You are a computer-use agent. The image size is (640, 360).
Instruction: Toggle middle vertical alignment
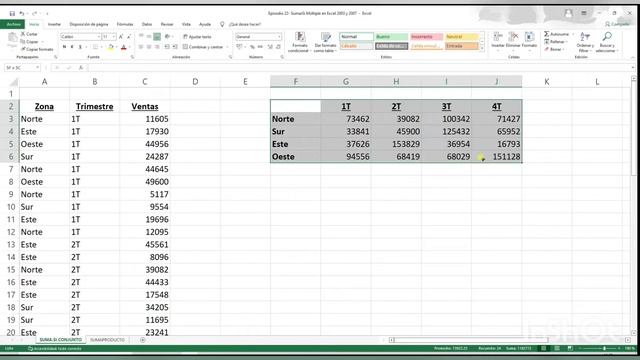coord(149,37)
